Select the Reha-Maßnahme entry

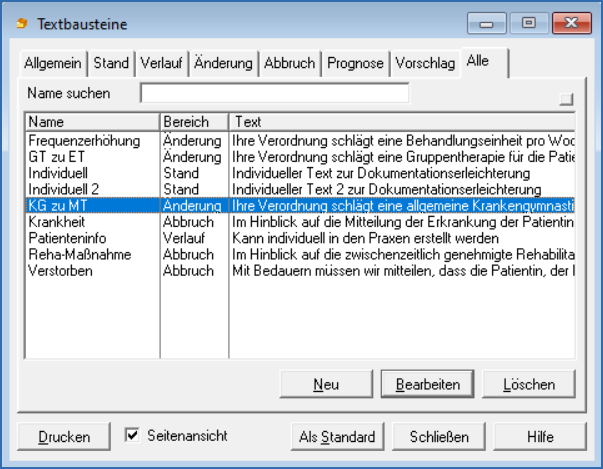tap(300, 254)
